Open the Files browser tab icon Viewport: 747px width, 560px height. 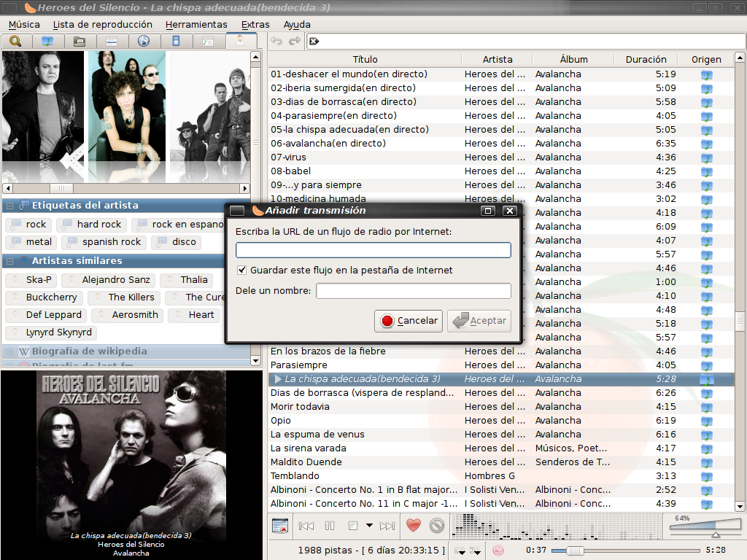click(x=79, y=42)
